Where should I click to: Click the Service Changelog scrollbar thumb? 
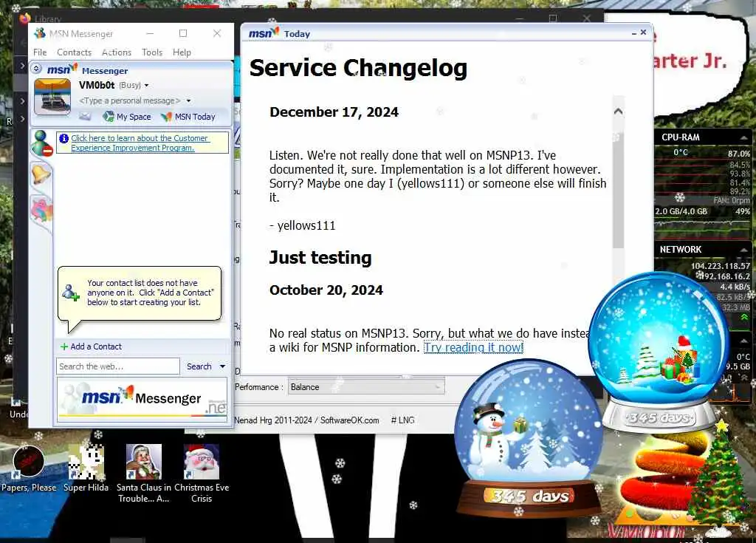(618, 191)
